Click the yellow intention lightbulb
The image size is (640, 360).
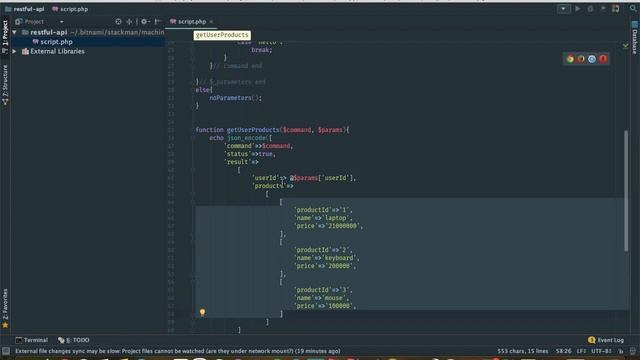click(202, 313)
